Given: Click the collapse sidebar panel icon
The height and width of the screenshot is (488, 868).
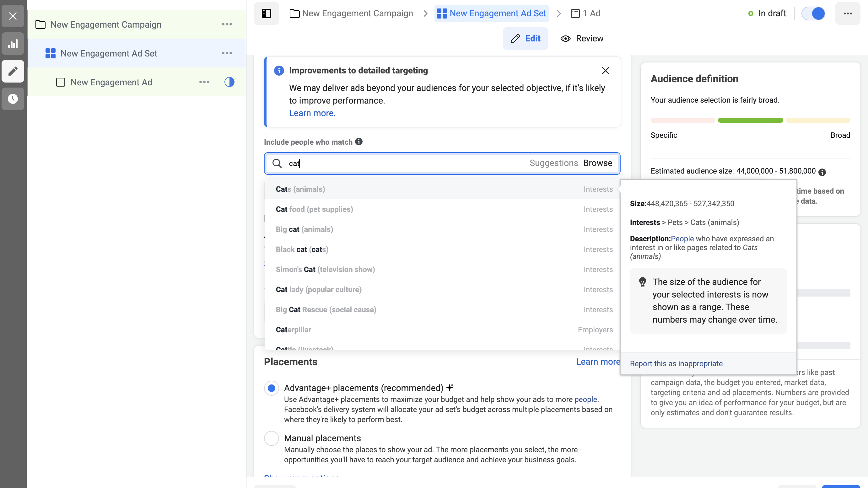Looking at the screenshot, I should click(x=267, y=13).
